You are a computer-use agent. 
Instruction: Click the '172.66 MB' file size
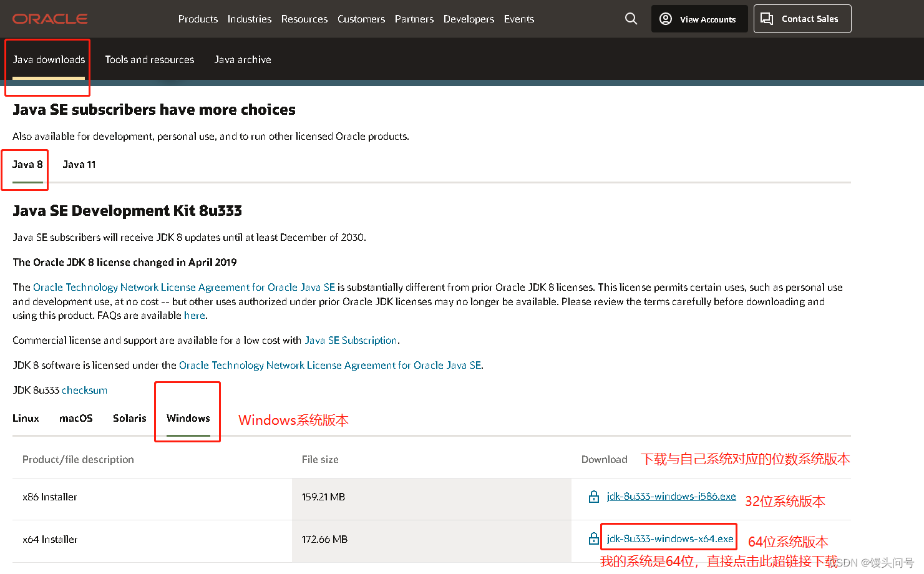pyautogui.click(x=324, y=540)
